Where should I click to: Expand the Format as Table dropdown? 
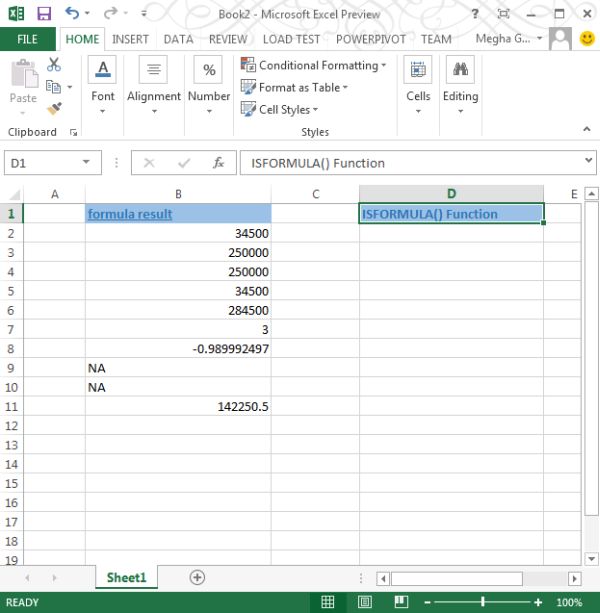pyautogui.click(x=345, y=88)
